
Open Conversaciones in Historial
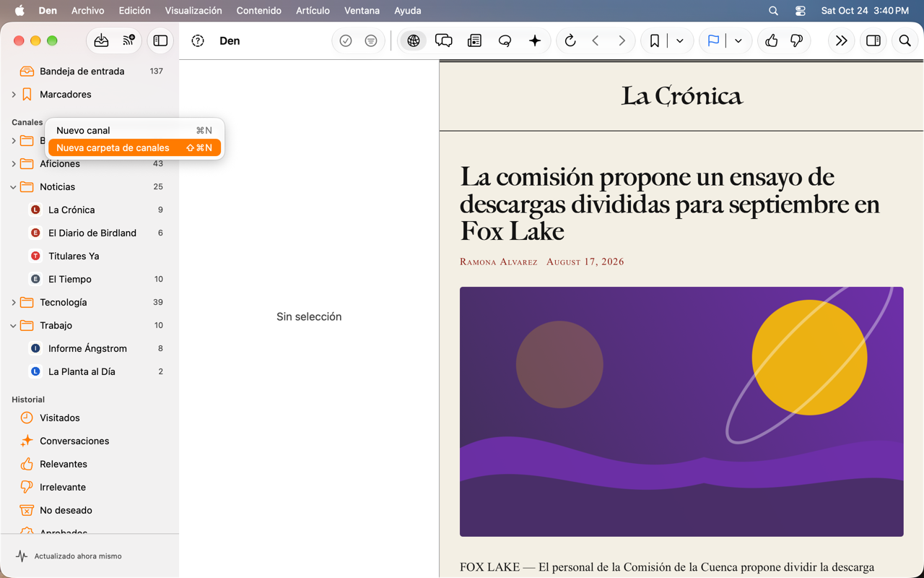[x=90, y=441]
